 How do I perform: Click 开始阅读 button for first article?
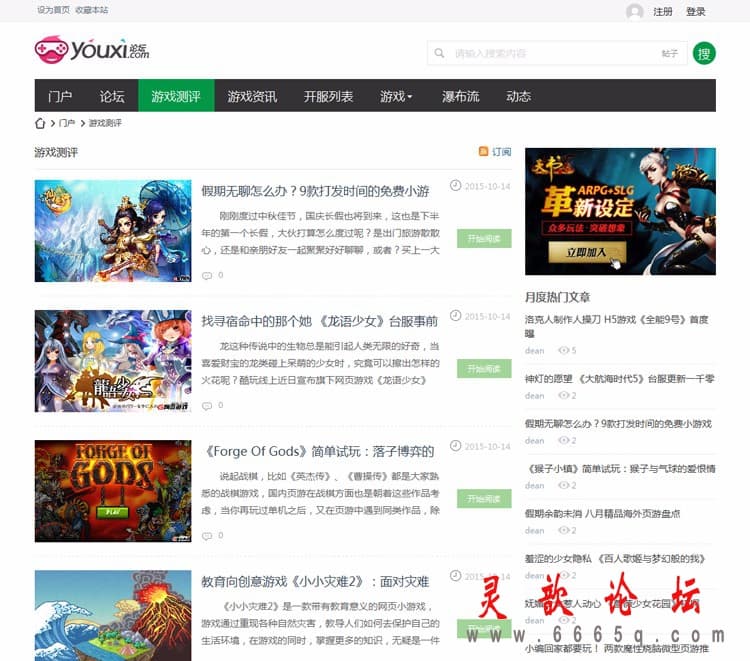[484, 238]
